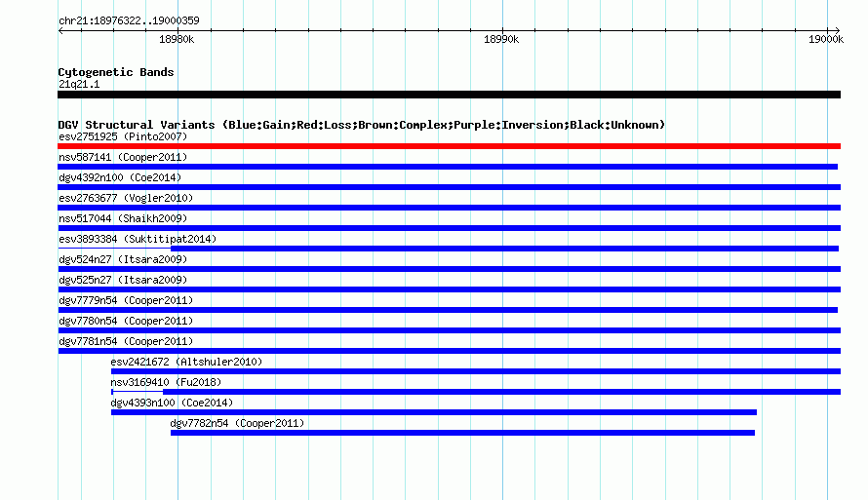Select the blue bar under dgv4392n100
The height and width of the screenshot is (500, 868).
[x=449, y=187]
